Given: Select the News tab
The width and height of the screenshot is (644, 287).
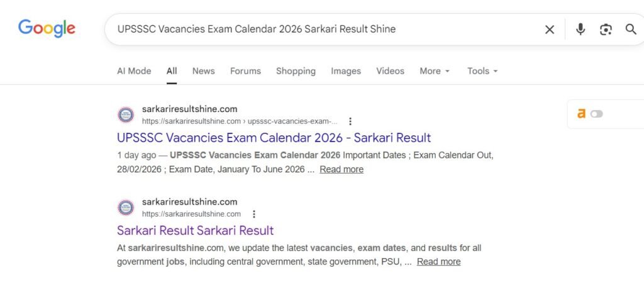Looking at the screenshot, I should tap(203, 71).
